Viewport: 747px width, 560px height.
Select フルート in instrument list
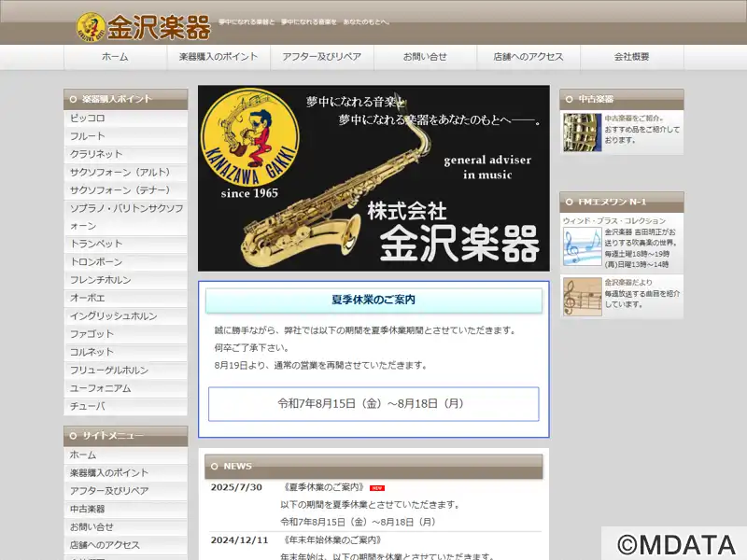pyautogui.click(x=126, y=136)
